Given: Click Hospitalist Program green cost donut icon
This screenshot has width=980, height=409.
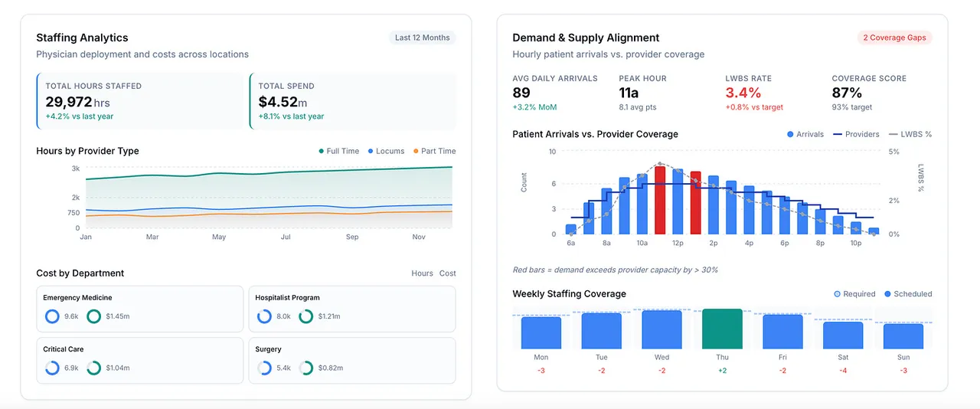Looking at the screenshot, I should coord(305,316).
